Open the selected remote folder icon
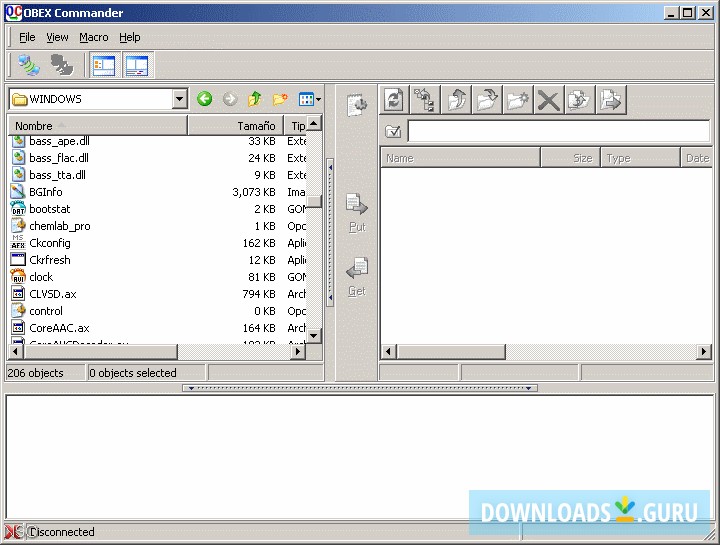The image size is (720, 545). click(x=487, y=99)
